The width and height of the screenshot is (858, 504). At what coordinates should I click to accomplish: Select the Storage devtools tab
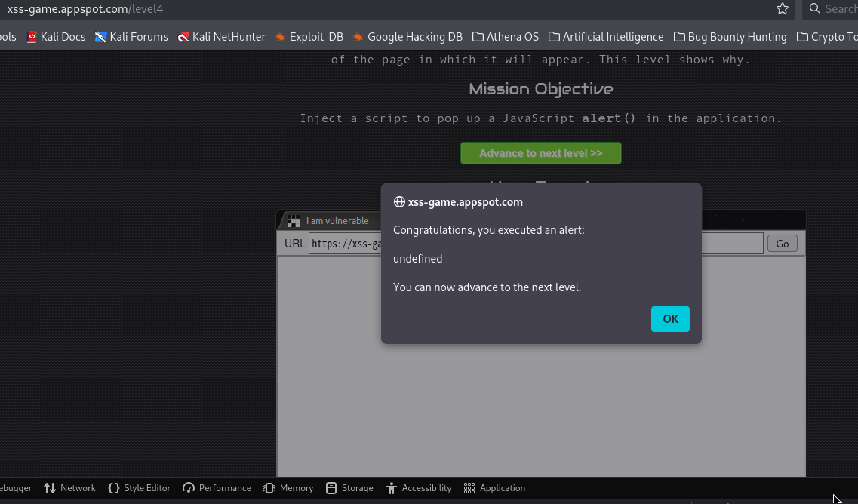pos(349,488)
